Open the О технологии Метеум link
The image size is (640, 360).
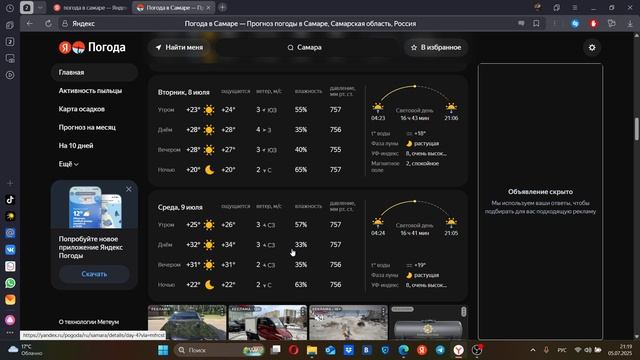pyautogui.click(x=89, y=322)
